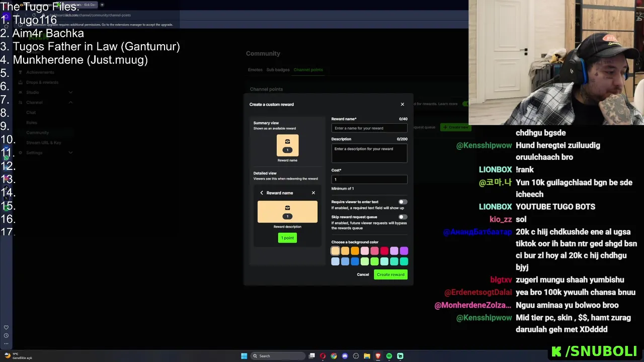Open Chat under Channel in sidebar

click(31, 113)
